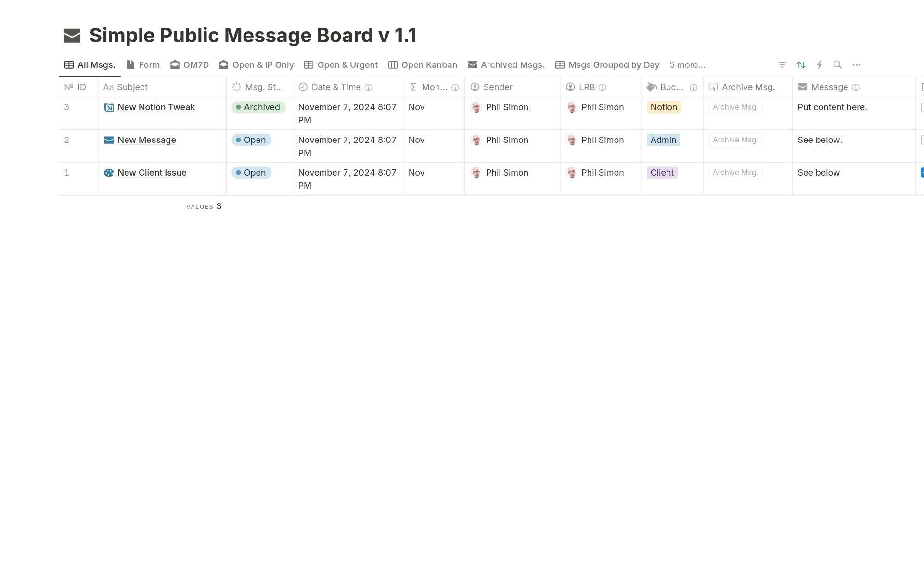Image resolution: width=924 pixels, height=577 pixels.
Task: Click the Notion icon on New Notion Tweak
Action: [109, 107]
